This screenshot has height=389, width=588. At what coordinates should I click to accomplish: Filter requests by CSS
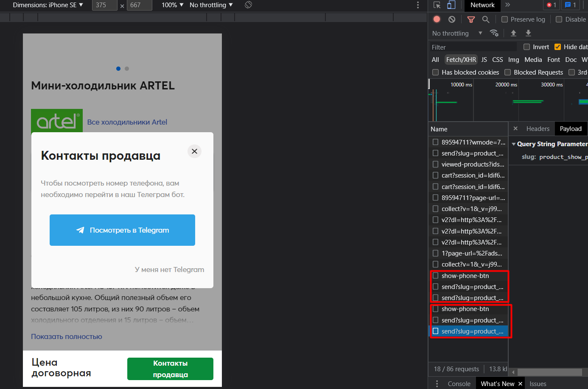(x=498, y=60)
